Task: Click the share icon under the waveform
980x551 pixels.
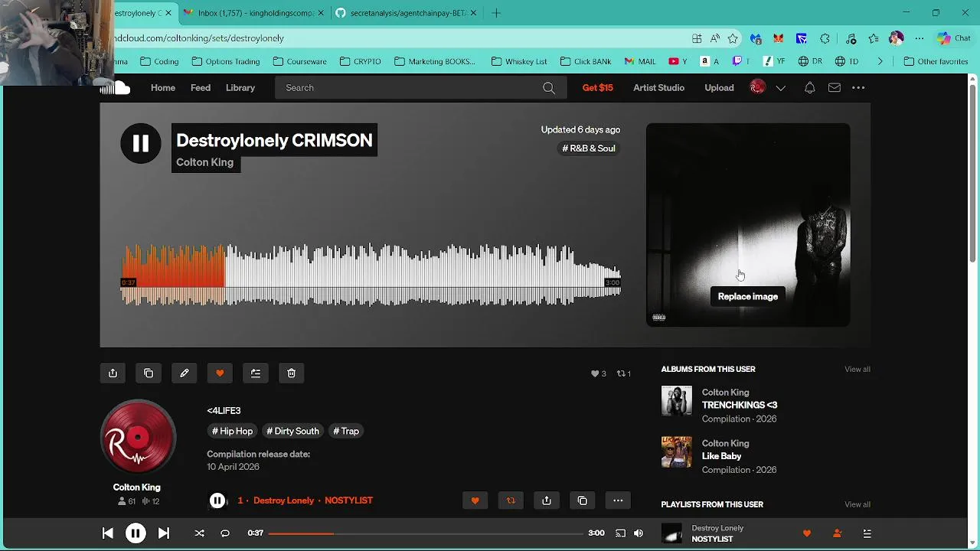Action: (x=113, y=373)
